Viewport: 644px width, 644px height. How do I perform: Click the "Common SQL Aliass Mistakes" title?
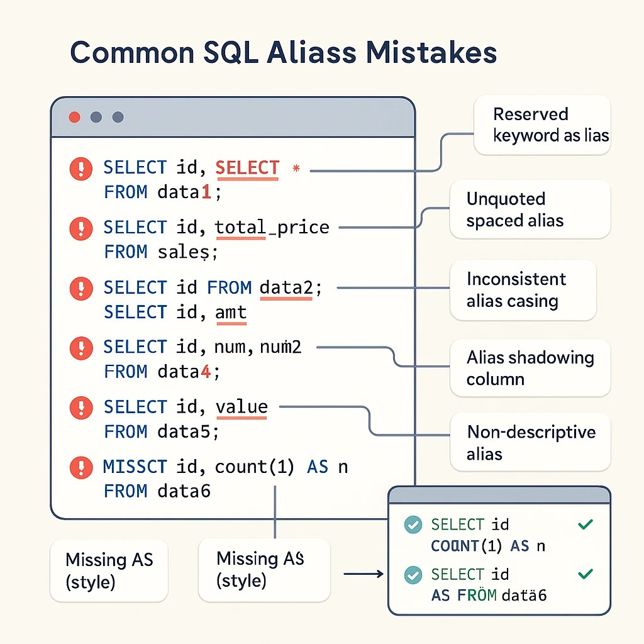tap(284, 53)
